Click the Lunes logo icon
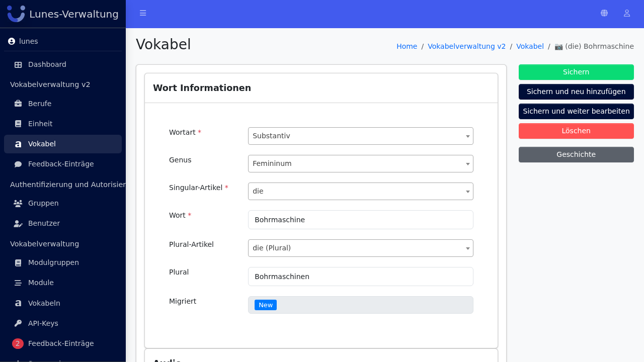644x362 pixels. click(16, 14)
